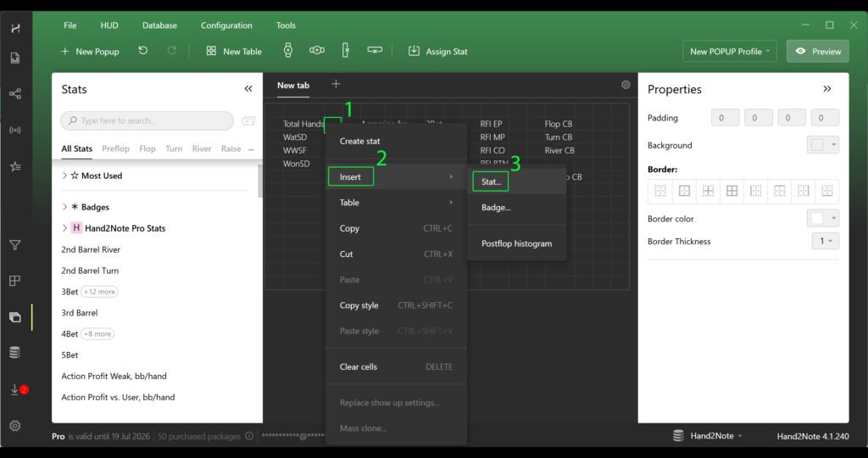
Task: Open the Border Thickness dropdown
Action: [825, 242]
